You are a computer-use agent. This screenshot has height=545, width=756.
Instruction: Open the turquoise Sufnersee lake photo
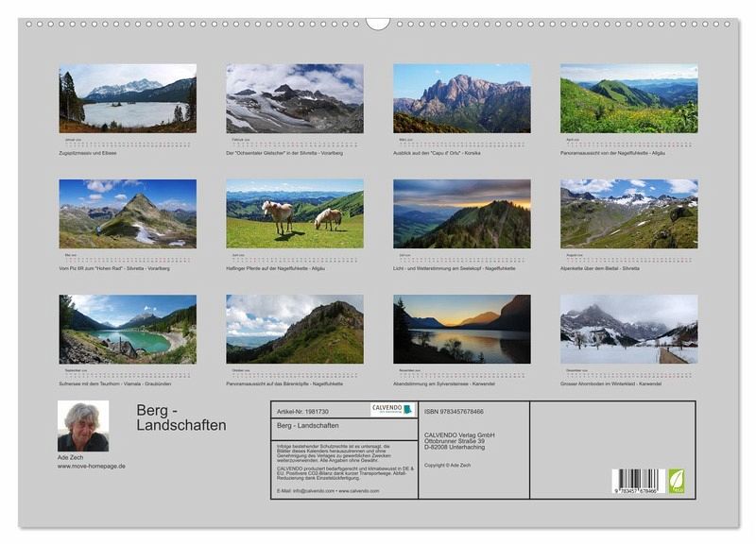(128, 329)
